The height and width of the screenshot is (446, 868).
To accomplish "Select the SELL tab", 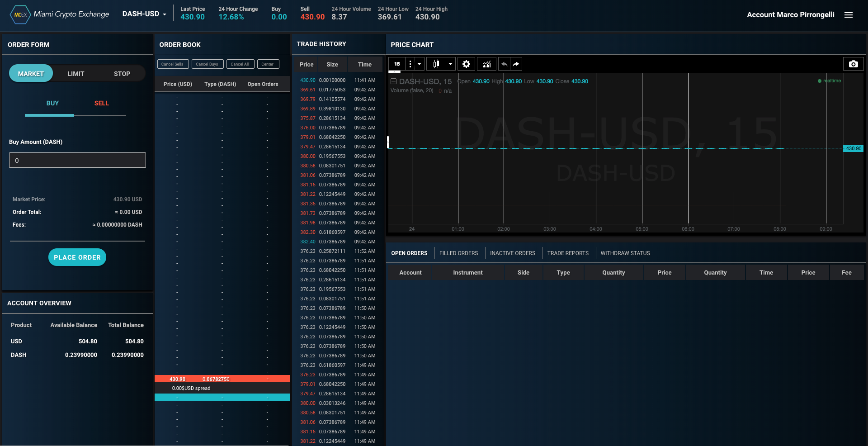I will click(101, 103).
